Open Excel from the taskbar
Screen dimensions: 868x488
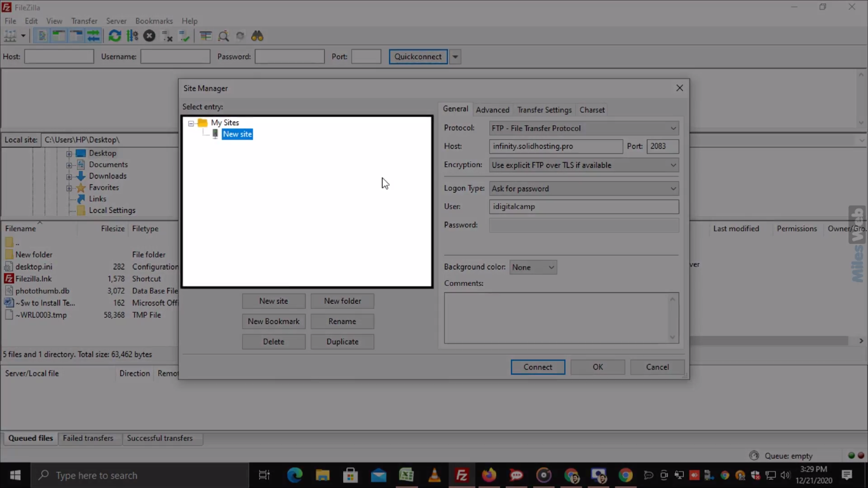pos(407,475)
